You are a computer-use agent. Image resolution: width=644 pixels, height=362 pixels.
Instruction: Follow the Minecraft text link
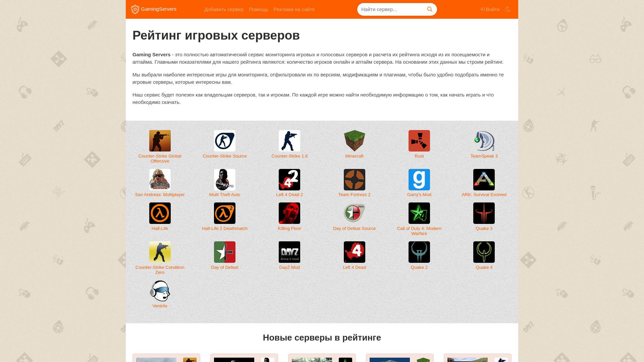pos(355,156)
